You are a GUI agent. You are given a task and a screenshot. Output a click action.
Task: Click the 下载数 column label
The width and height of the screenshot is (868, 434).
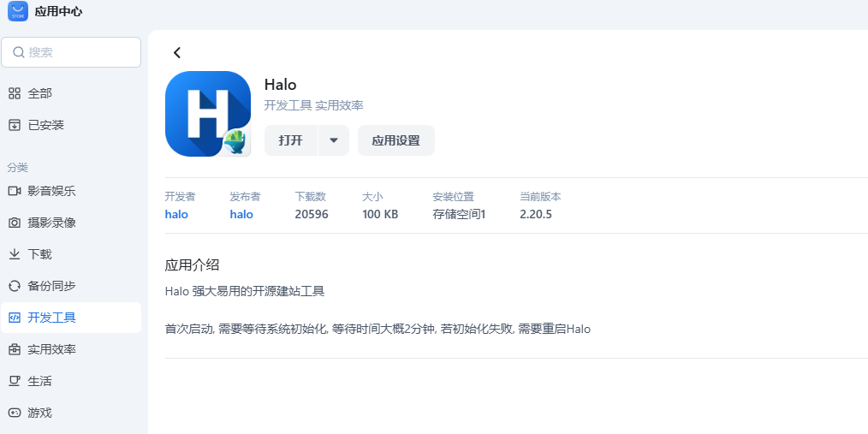[310, 197]
